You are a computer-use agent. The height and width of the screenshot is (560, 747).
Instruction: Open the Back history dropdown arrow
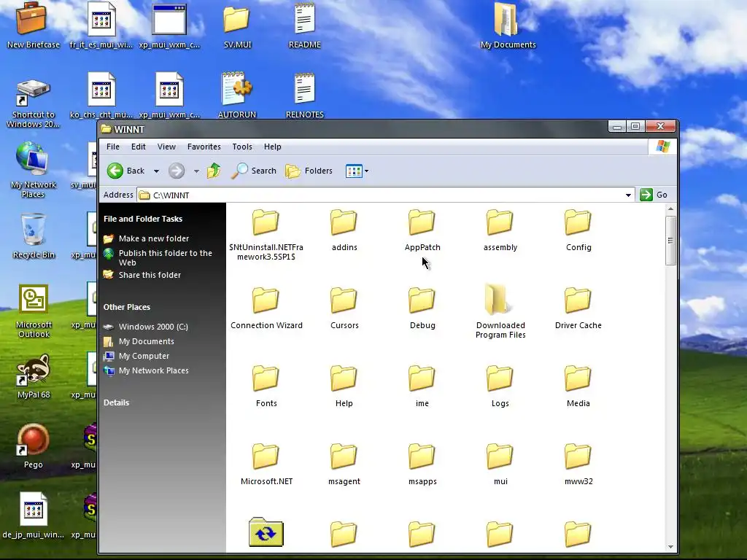(x=156, y=171)
